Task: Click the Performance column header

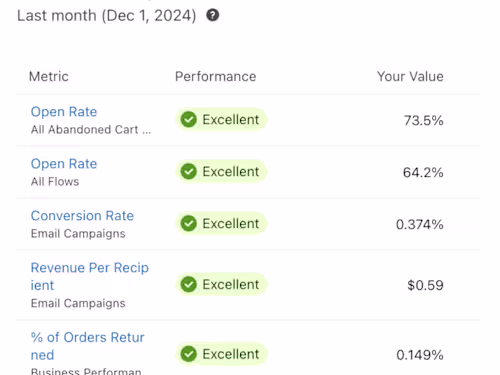Action: 216,76
